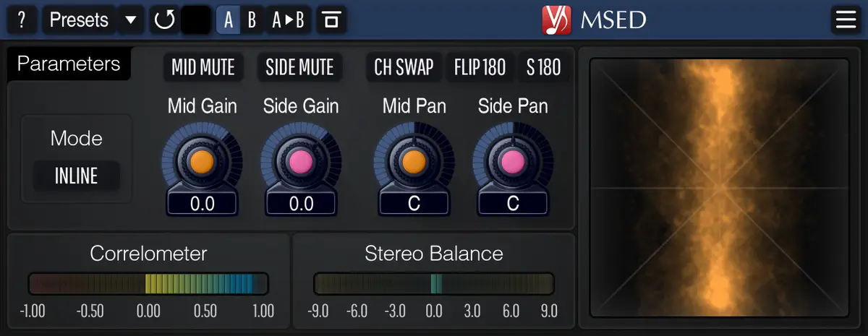This screenshot has width=868, height=336.
Task: Toggle MID MUTE
Action: [203, 67]
